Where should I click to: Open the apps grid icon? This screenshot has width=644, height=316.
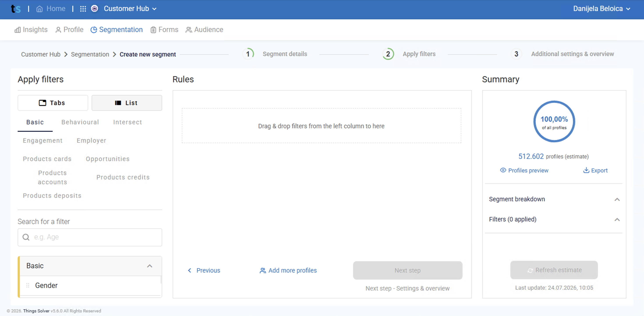pyautogui.click(x=83, y=9)
